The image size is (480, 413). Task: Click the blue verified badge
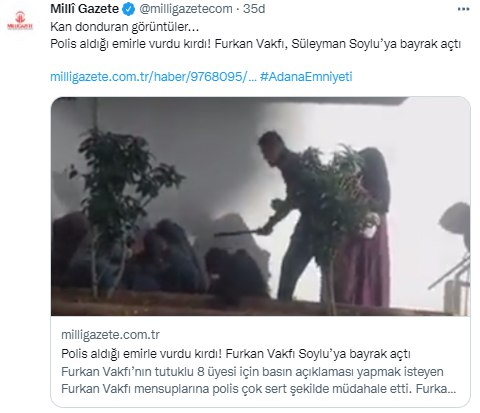point(128,9)
